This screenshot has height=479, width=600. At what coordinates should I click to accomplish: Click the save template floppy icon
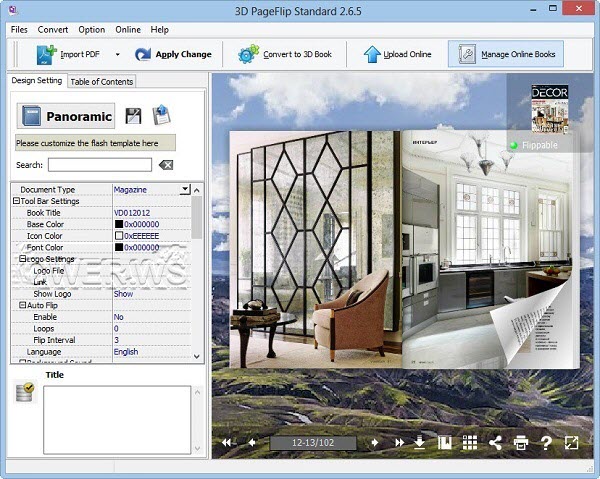[133, 116]
